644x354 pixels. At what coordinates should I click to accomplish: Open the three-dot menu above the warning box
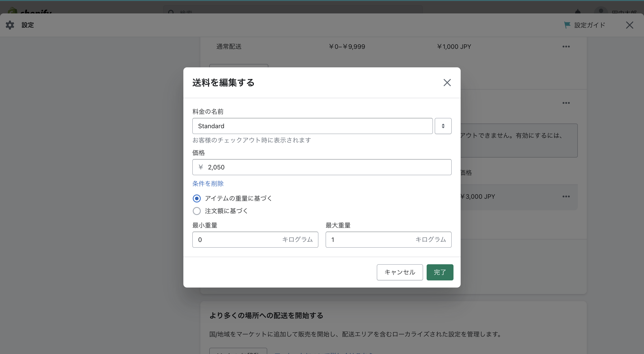[x=566, y=103]
